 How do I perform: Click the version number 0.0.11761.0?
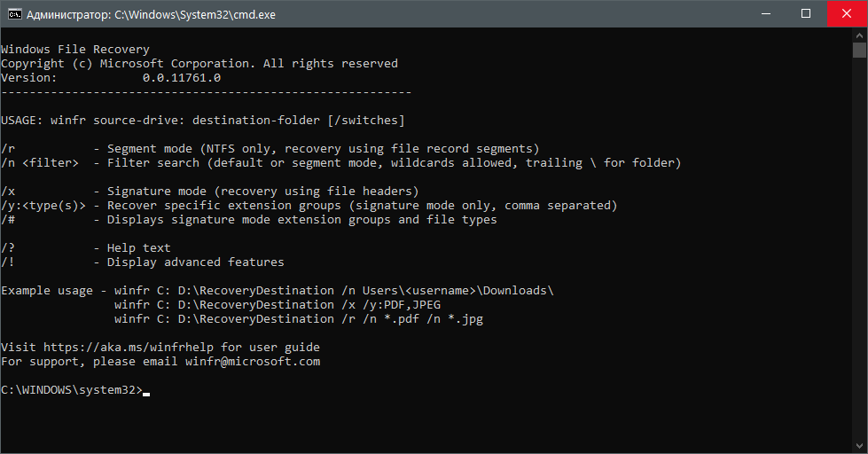coord(181,78)
